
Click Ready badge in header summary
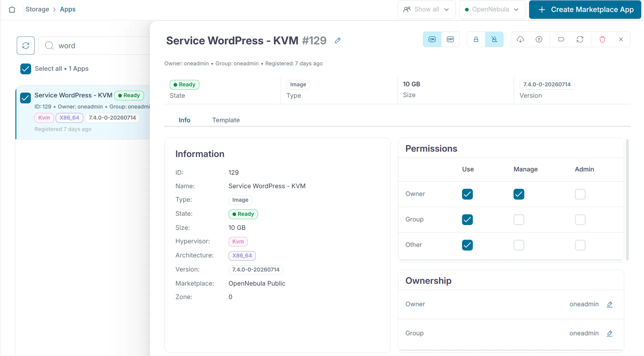coord(184,85)
